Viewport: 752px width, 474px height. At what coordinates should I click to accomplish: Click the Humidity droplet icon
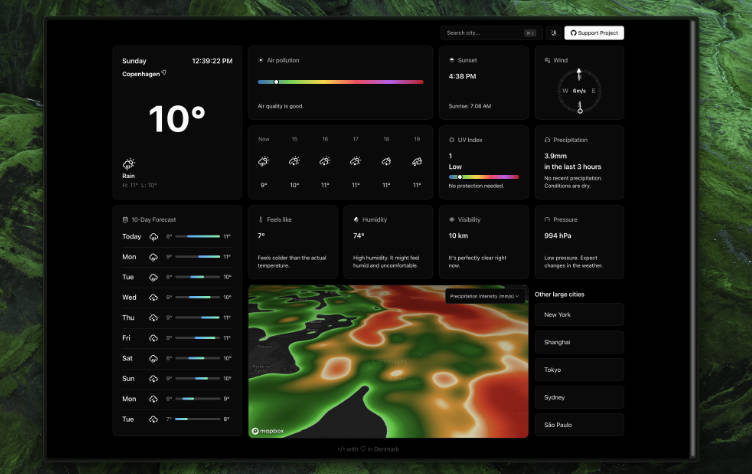pos(356,219)
